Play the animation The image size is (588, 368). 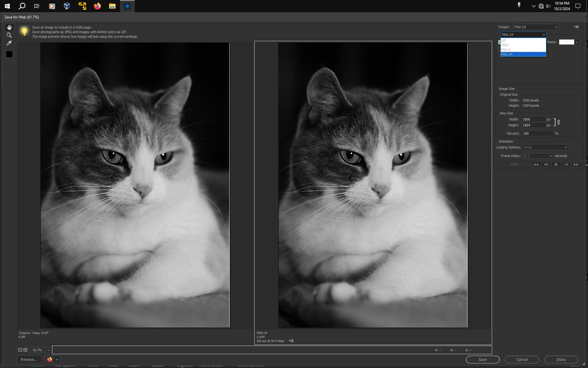click(556, 164)
